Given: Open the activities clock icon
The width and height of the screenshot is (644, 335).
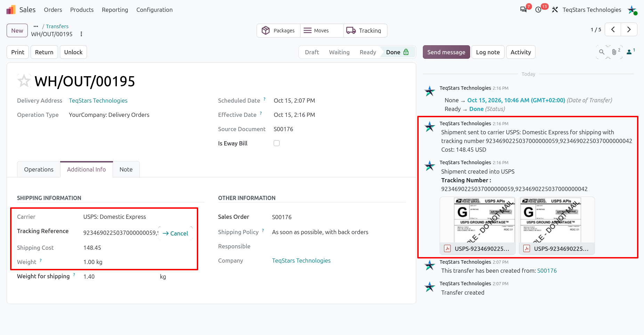Looking at the screenshot, I should (x=538, y=10).
